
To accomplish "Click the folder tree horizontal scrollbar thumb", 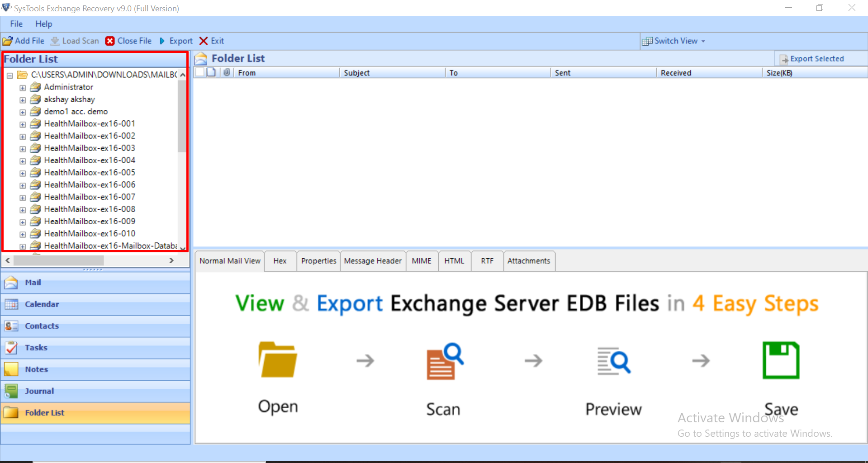I will [x=59, y=260].
